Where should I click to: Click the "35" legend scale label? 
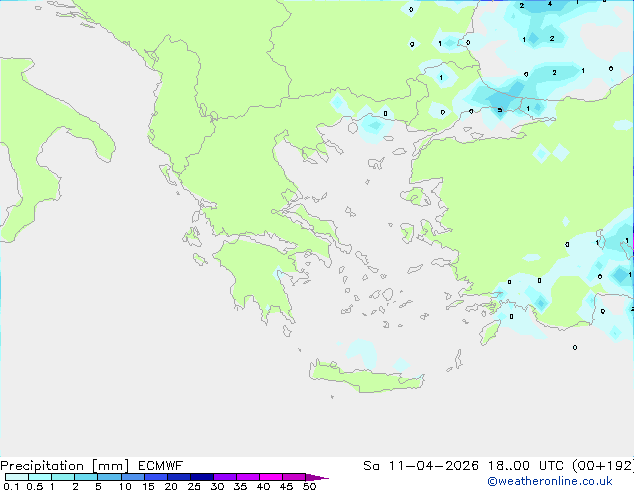point(240,486)
